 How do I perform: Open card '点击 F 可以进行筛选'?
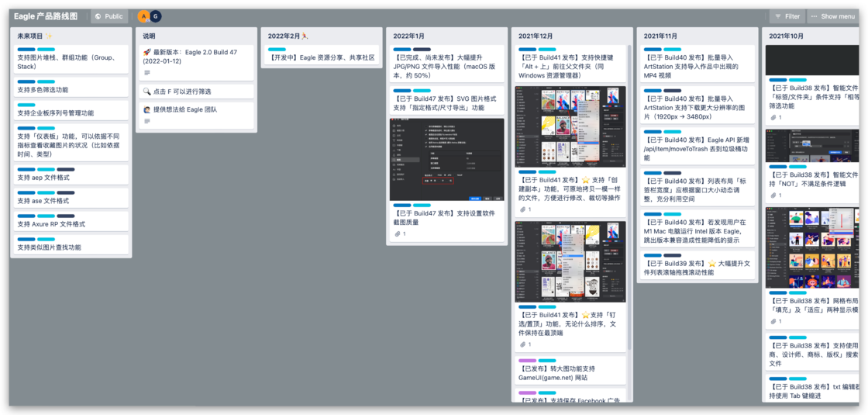coord(197,92)
